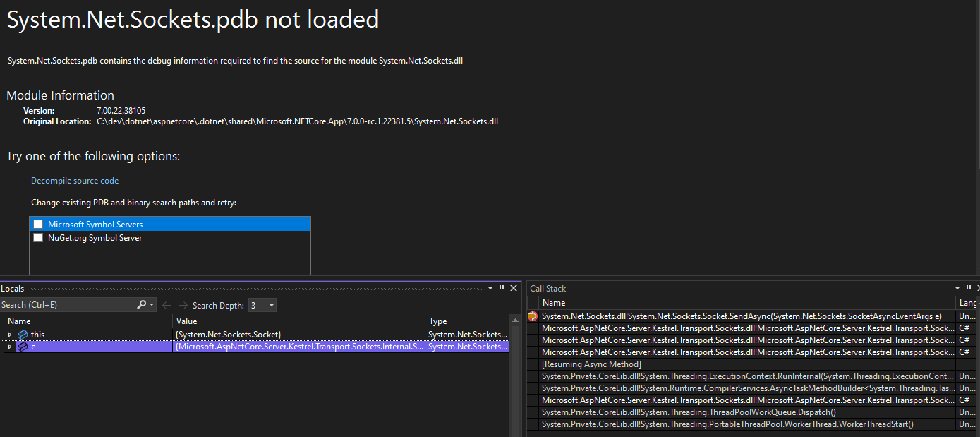Viewport: 980px width, 437px height.
Task: Click the yellow current-frame arrow in Call Stack
Action: [533, 316]
